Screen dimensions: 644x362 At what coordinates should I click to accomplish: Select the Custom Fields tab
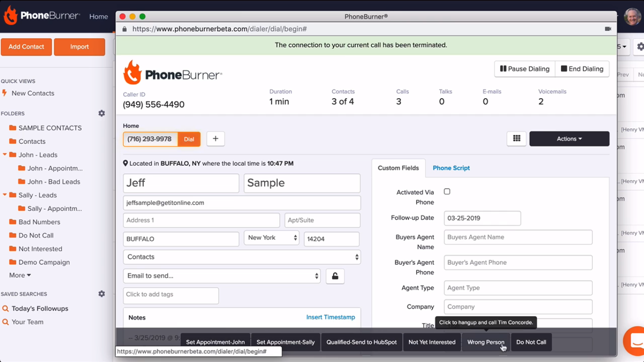point(398,168)
